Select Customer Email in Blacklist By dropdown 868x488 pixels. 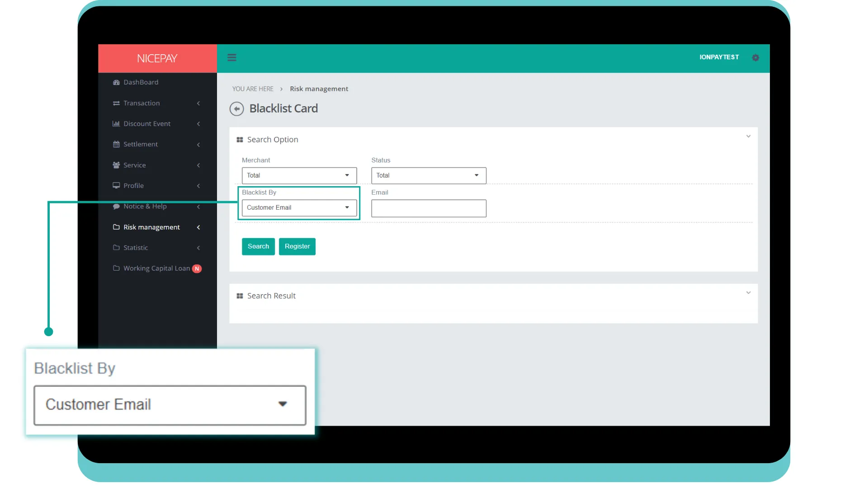pyautogui.click(x=298, y=207)
